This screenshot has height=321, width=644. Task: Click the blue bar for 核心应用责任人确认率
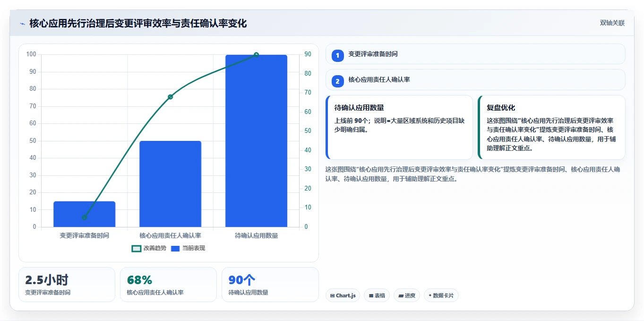point(171,184)
